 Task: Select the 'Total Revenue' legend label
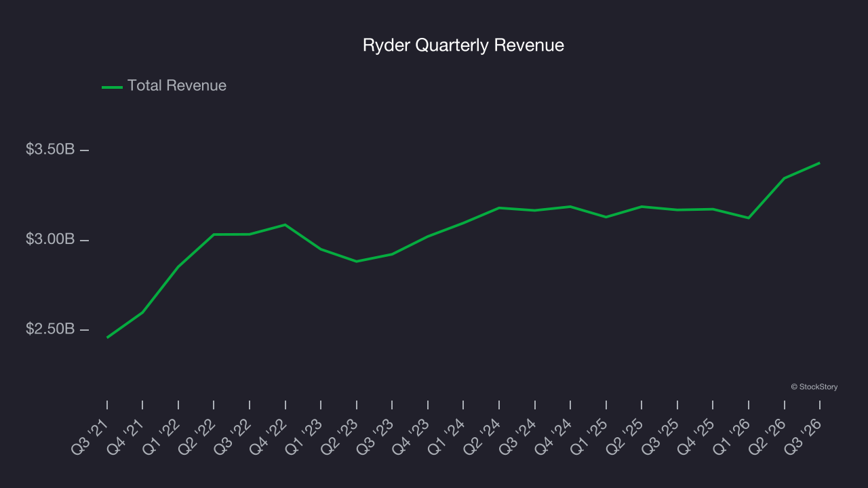tap(177, 86)
